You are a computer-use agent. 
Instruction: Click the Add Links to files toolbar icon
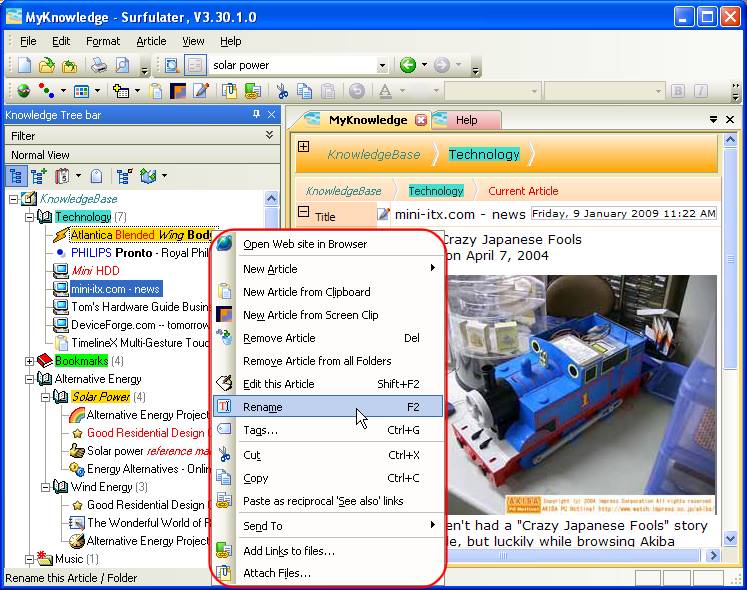(x=252, y=91)
